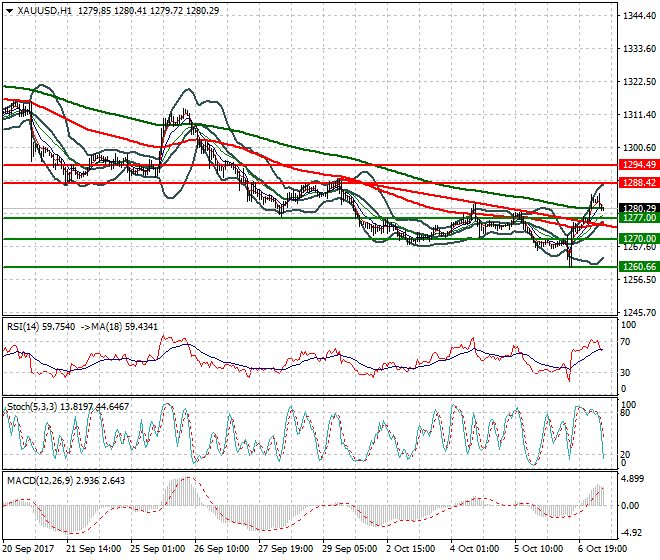Select the Stochastic 80 level label

tap(626, 413)
